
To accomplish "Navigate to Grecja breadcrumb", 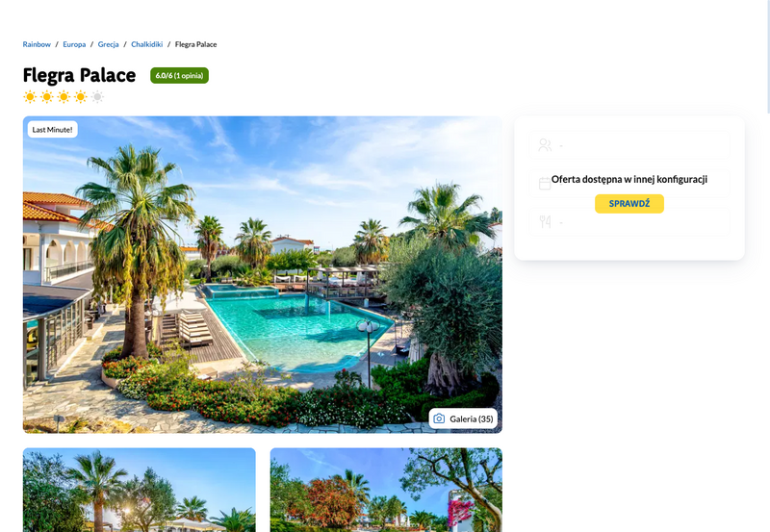I will coord(108,44).
